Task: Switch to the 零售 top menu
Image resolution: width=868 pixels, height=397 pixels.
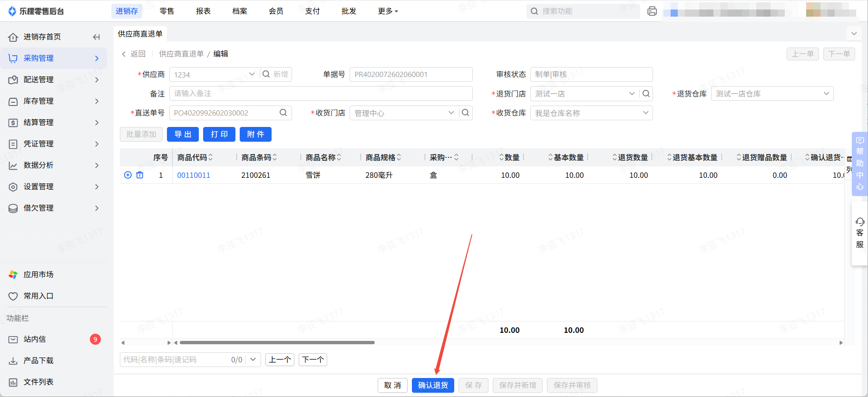Action: 166,11
